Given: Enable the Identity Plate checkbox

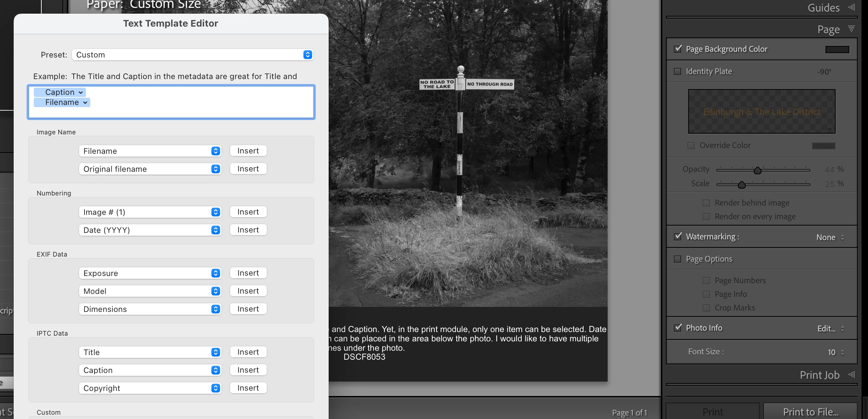Looking at the screenshot, I should 677,72.
